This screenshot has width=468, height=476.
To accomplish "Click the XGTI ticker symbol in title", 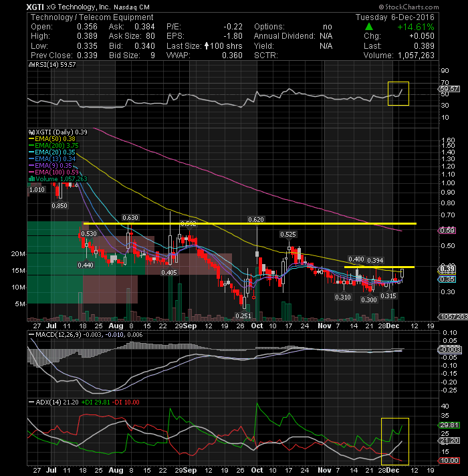I will 35,7.
